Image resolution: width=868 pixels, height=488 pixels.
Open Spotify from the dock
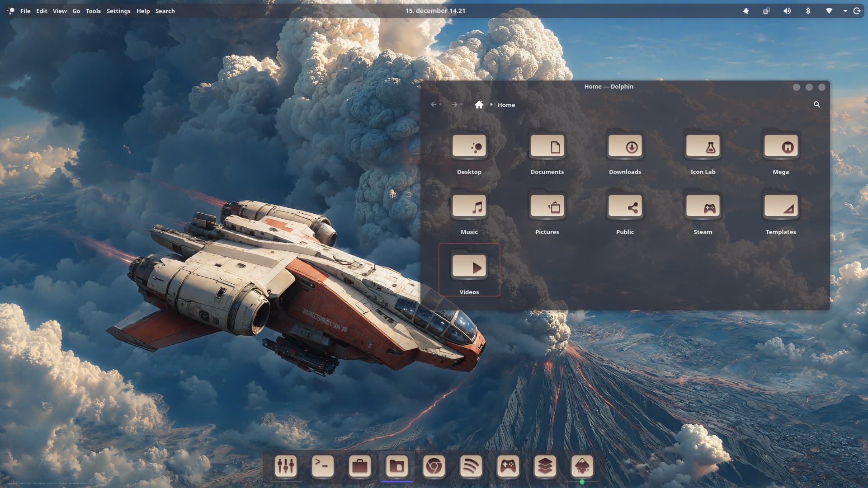tap(471, 466)
